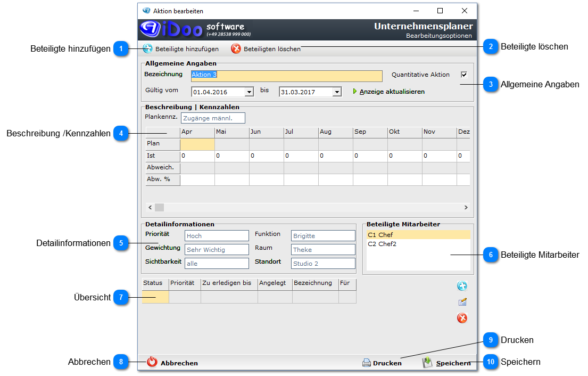Click the red delete-entry icon beside the Übersicht table

click(462, 318)
